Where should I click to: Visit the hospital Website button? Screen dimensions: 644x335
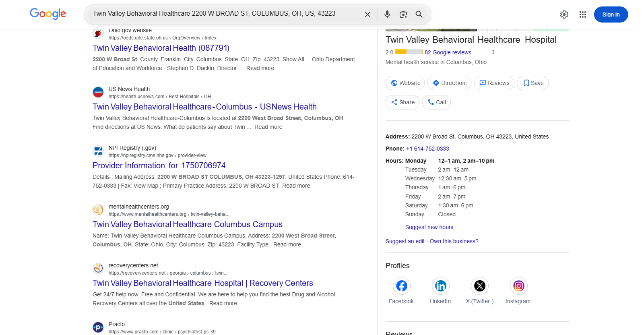(405, 83)
